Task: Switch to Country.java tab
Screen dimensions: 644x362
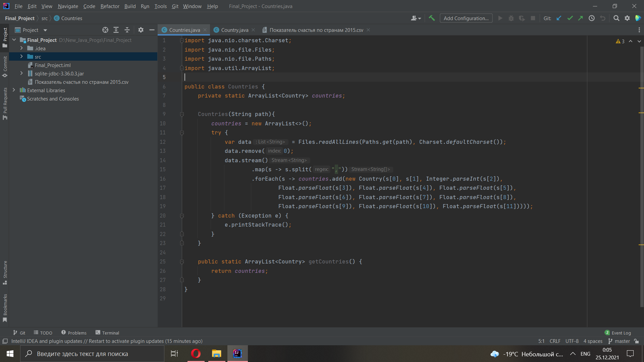Action: pyautogui.click(x=234, y=30)
